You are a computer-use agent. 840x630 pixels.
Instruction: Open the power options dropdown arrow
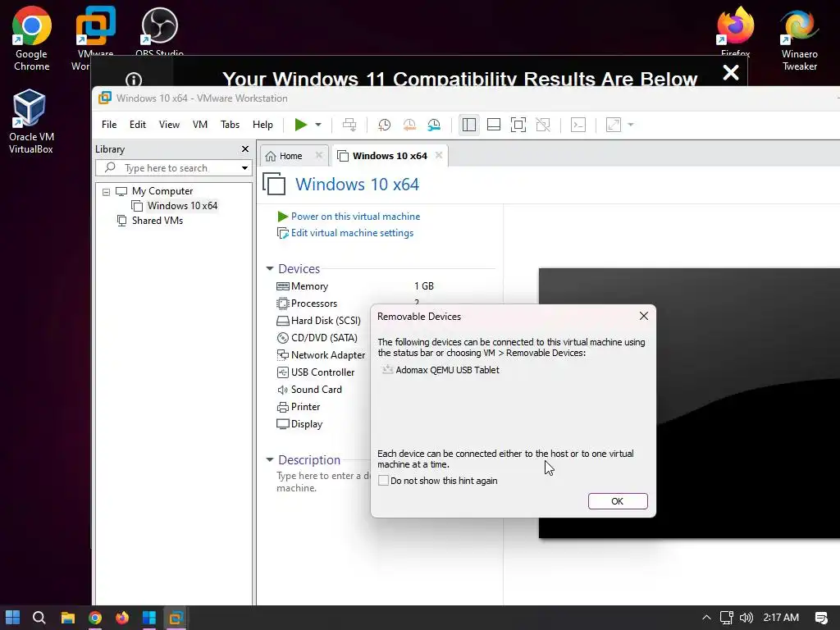(318, 125)
